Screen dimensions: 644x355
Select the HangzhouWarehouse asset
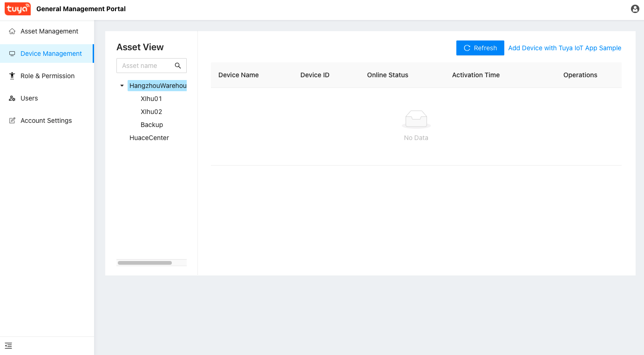pos(157,86)
